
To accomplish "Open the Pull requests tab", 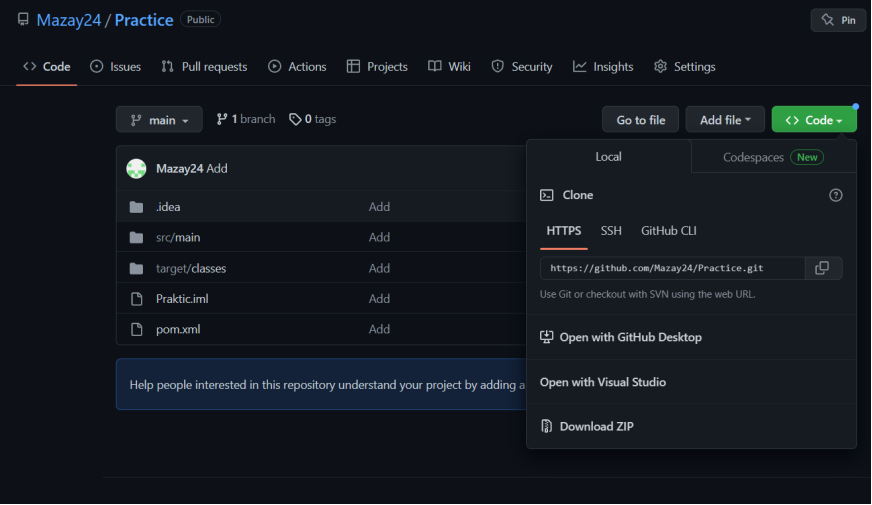I will (x=204, y=67).
